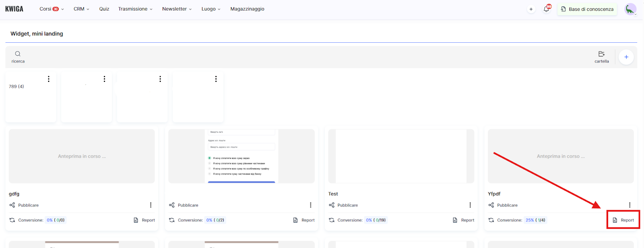Click Pubblicare on the gdfg card
This screenshot has width=644, height=248.
click(28, 205)
